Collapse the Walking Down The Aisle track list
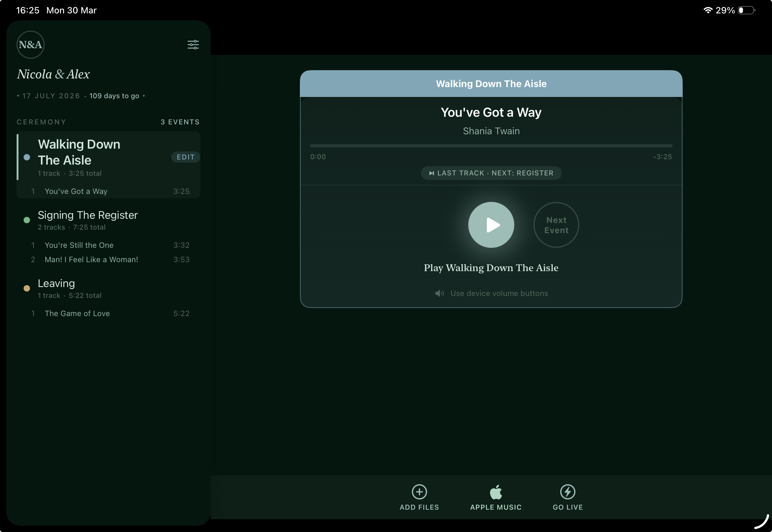 [x=79, y=152]
